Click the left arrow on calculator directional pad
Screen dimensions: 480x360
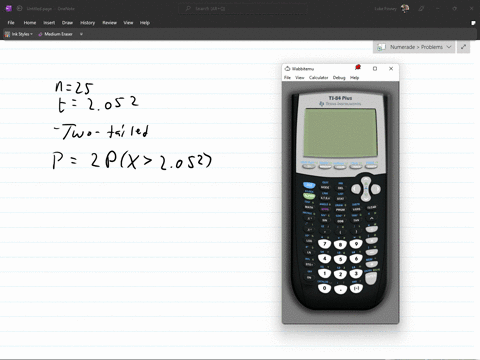tap(356, 189)
